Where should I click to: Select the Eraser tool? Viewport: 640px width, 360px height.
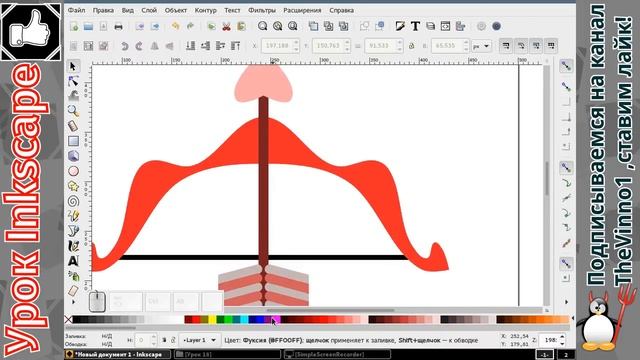coord(73,291)
